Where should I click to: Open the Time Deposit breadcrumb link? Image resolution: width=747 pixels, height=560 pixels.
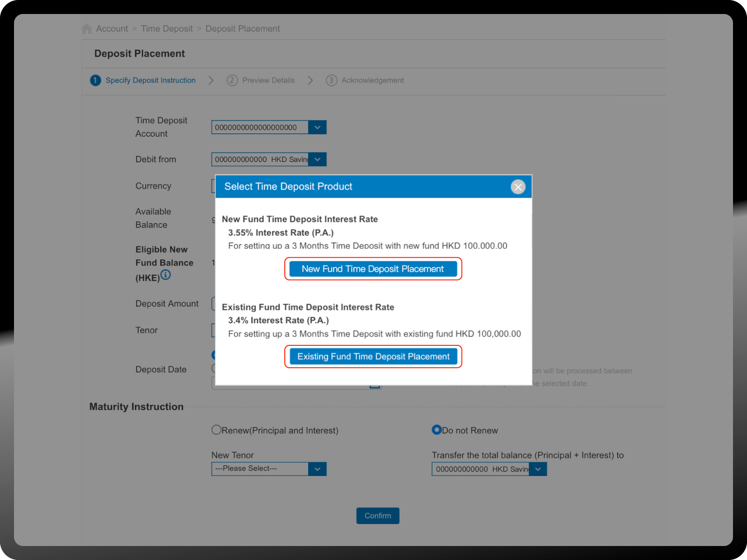coord(167,29)
